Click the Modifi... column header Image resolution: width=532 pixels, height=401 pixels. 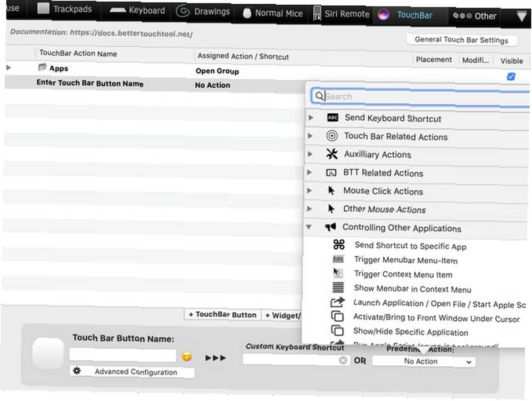pyautogui.click(x=475, y=61)
